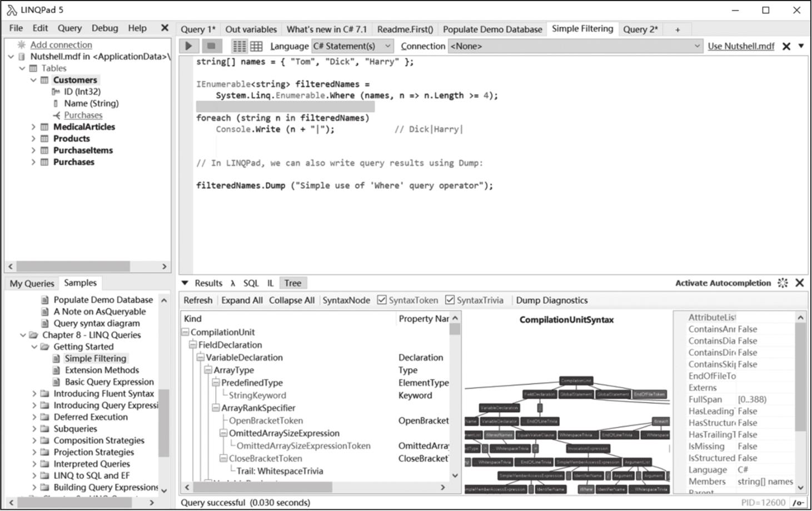Viewport: 812px width, 511px height.
Task: Switch results to data grids icon
Action: click(x=256, y=46)
